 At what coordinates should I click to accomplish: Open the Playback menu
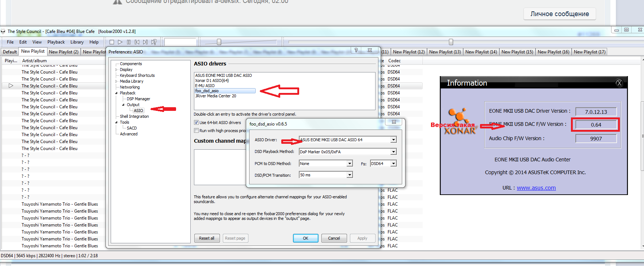coord(56,42)
